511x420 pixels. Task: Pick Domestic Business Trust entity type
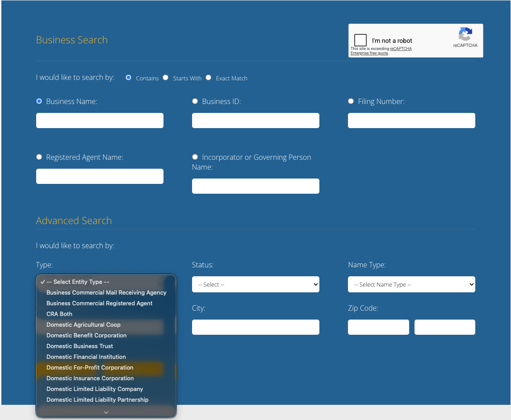click(x=106, y=346)
